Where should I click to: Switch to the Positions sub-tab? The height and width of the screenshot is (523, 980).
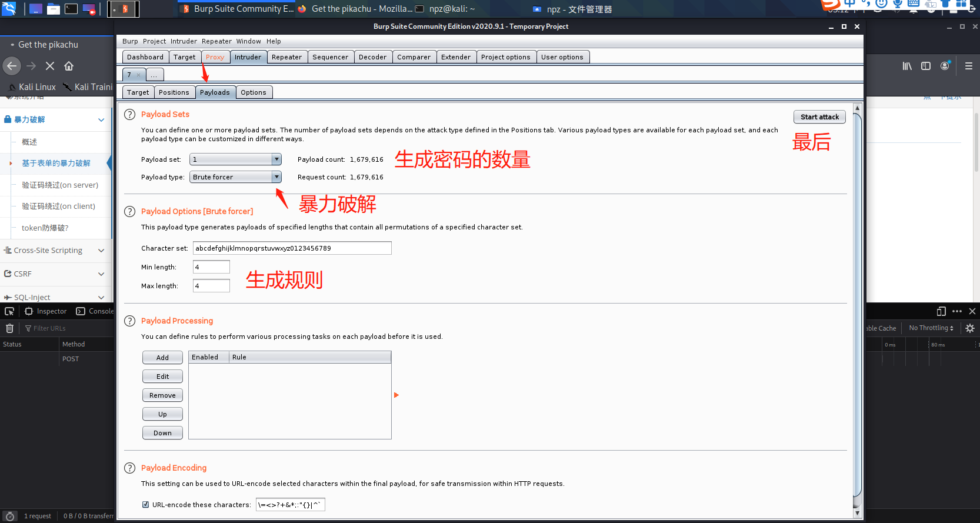click(x=174, y=92)
